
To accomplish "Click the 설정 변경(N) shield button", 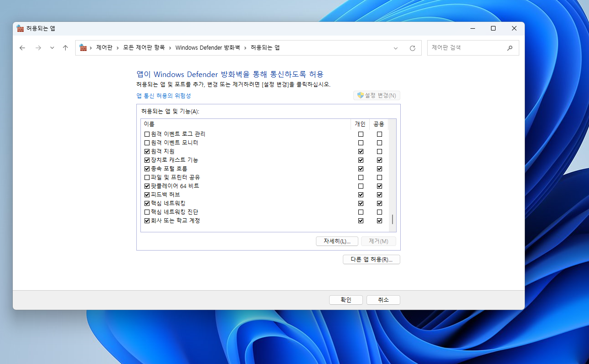I will click(x=377, y=95).
